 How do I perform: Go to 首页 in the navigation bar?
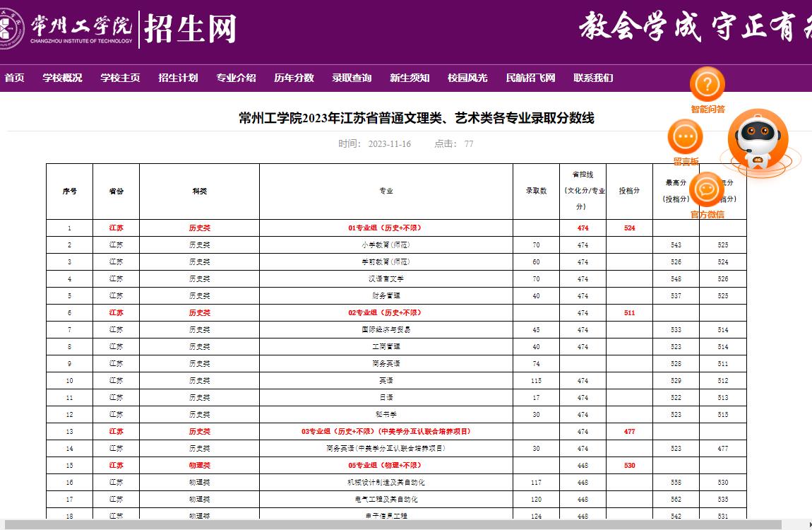tap(15, 78)
